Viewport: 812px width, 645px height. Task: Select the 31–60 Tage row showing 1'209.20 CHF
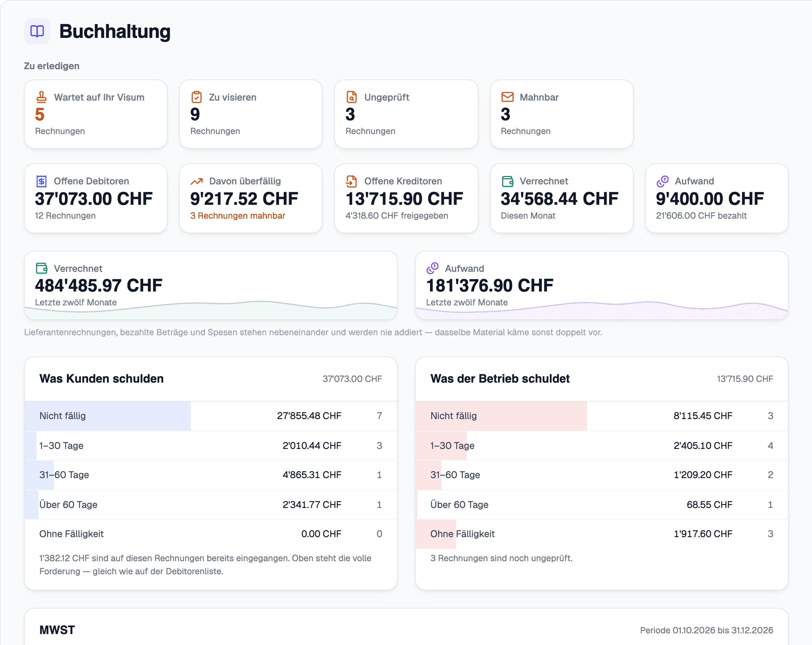coord(602,475)
